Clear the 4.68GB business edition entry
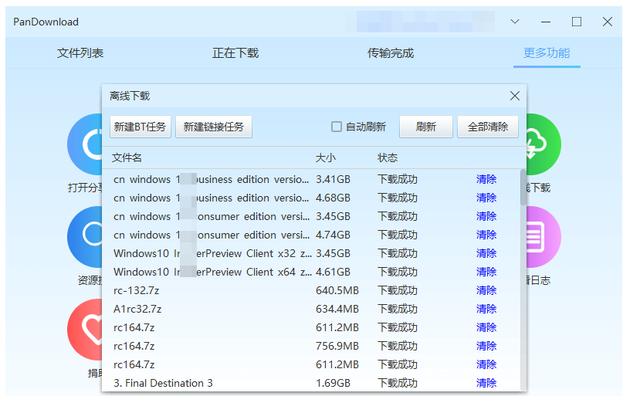This screenshot has width=640, height=413. coord(486,198)
